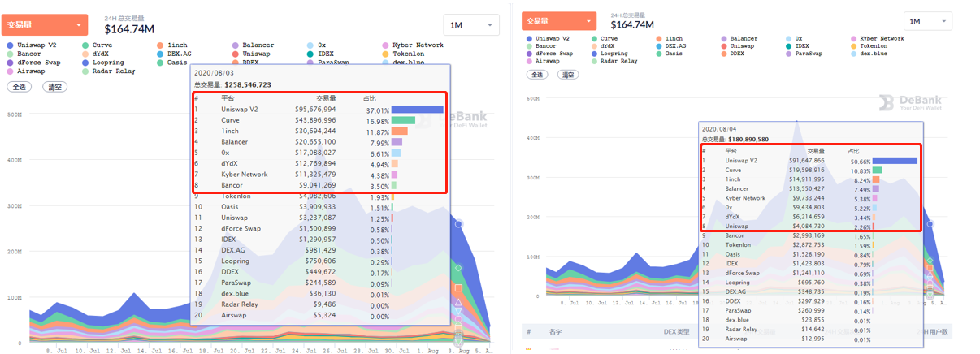
Task: Hide IDEX series in right panel legend
Action: click(797, 46)
